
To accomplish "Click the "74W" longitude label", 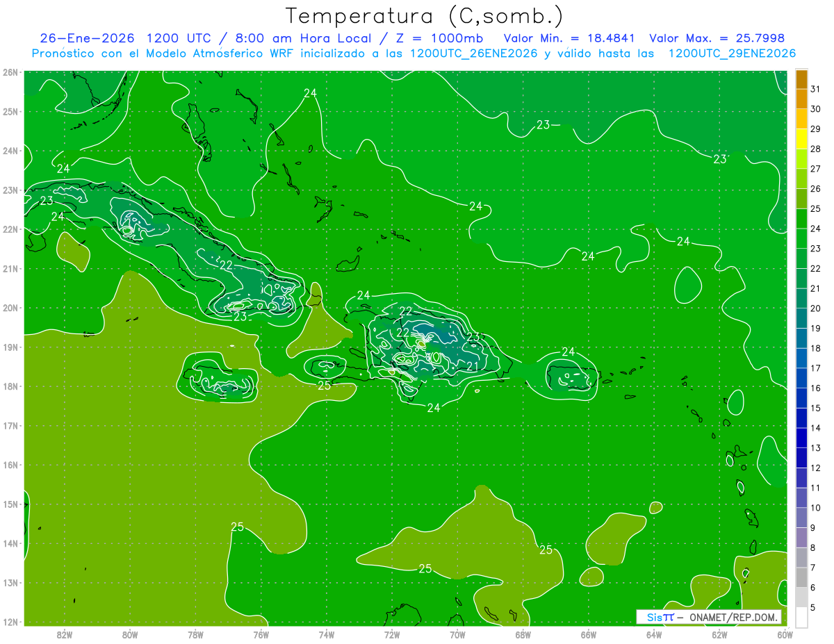I will (327, 634).
